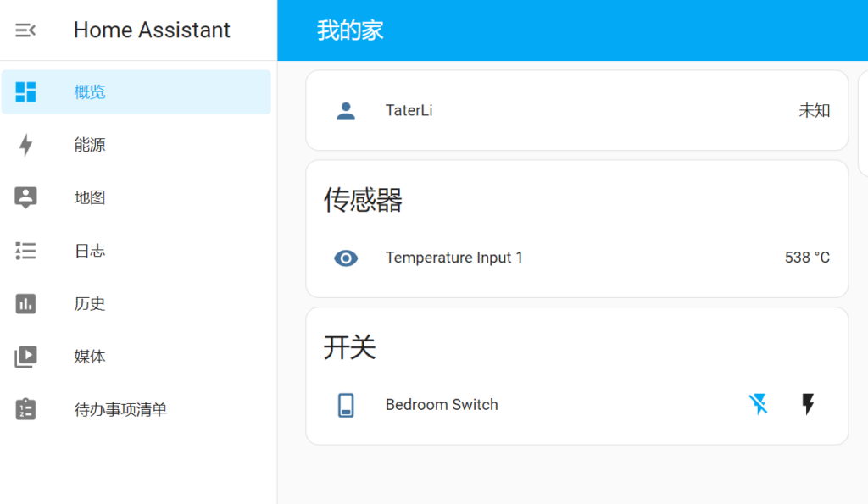Click the History bar chart icon

[x=25, y=304]
